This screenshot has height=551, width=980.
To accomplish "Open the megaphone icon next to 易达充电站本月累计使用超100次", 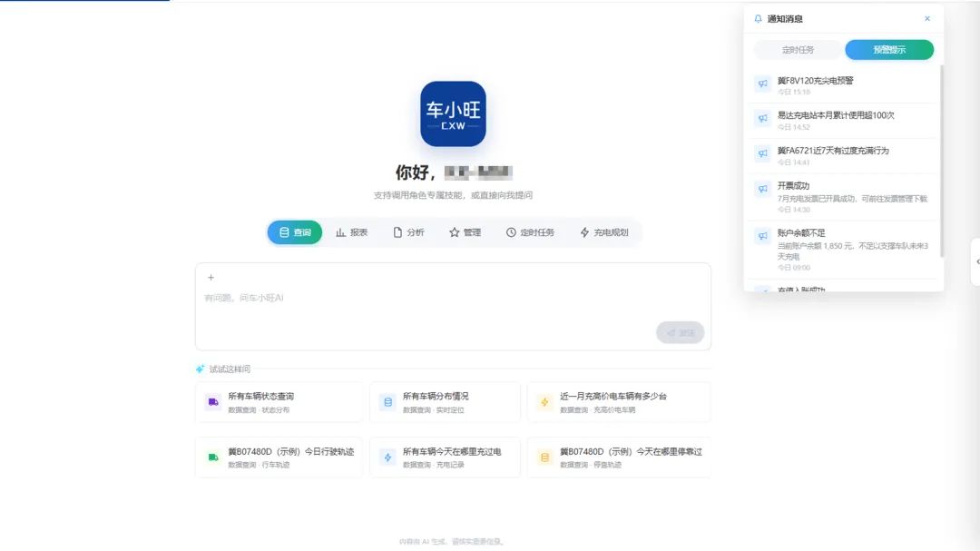I will [762, 118].
